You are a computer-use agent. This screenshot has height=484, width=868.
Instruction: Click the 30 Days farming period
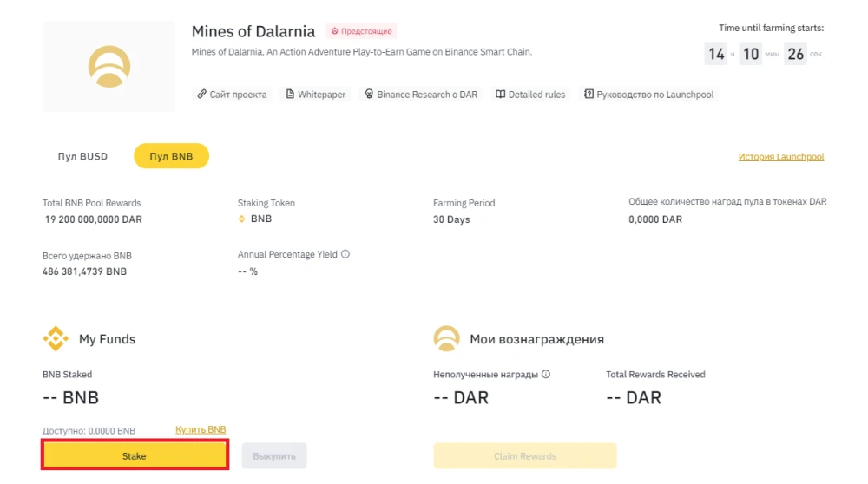451,219
